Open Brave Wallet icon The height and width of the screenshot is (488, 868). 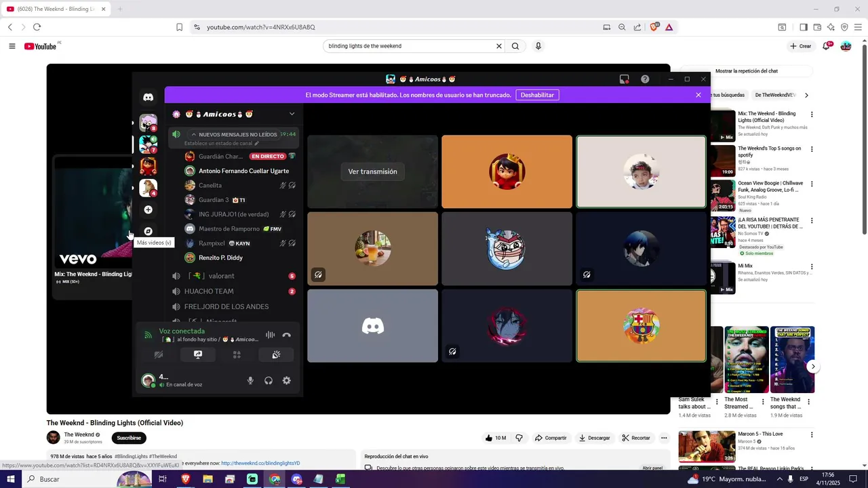(x=817, y=27)
